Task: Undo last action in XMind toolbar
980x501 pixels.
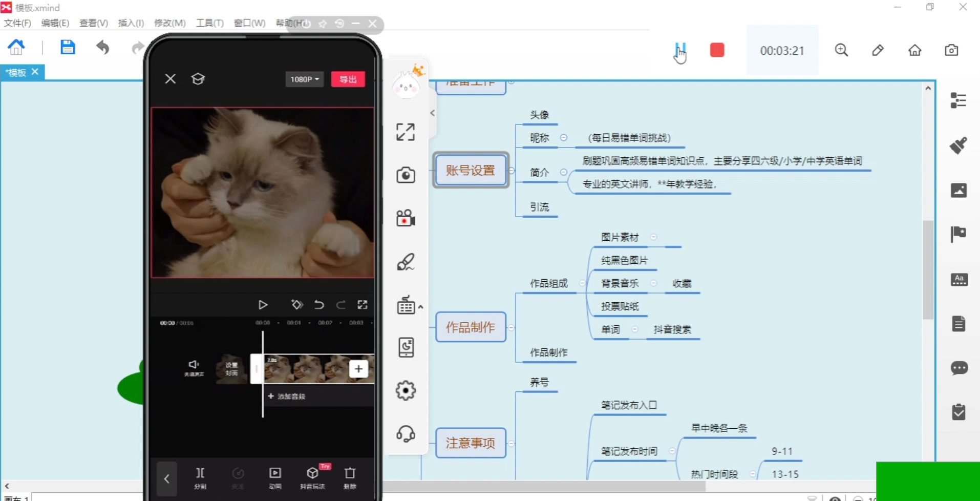Action: (x=102, y=48)
